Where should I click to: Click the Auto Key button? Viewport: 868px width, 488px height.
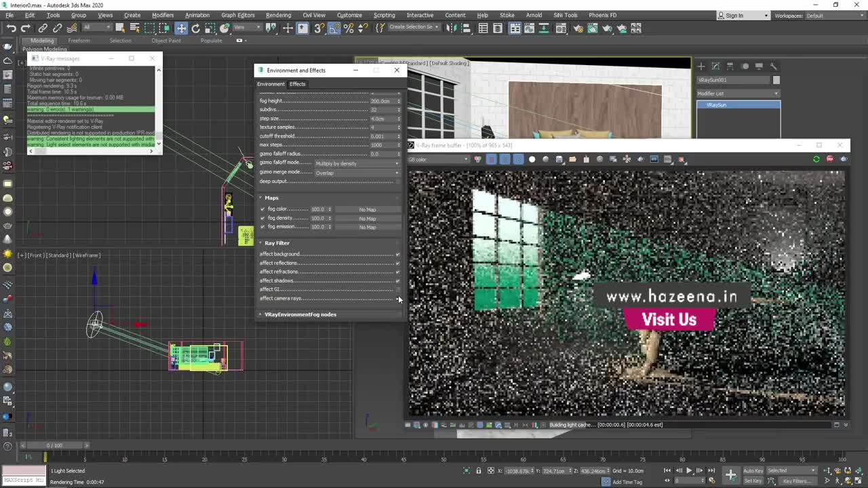coord(753,470)
